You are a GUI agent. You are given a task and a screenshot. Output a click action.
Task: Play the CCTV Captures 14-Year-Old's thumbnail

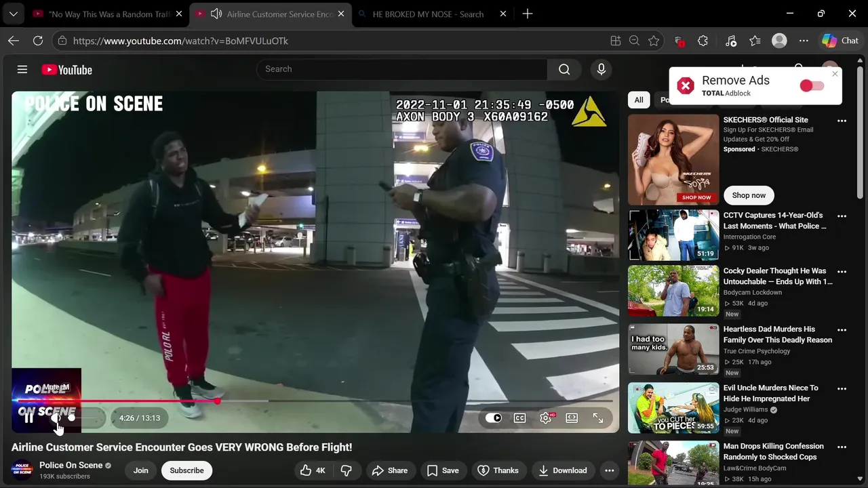coord(673,235)
